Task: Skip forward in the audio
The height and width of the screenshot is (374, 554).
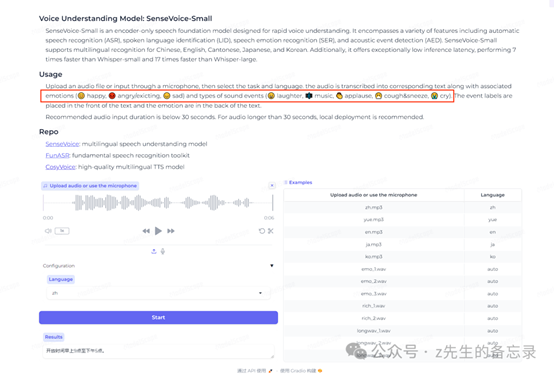Action: tap(171, 231)
